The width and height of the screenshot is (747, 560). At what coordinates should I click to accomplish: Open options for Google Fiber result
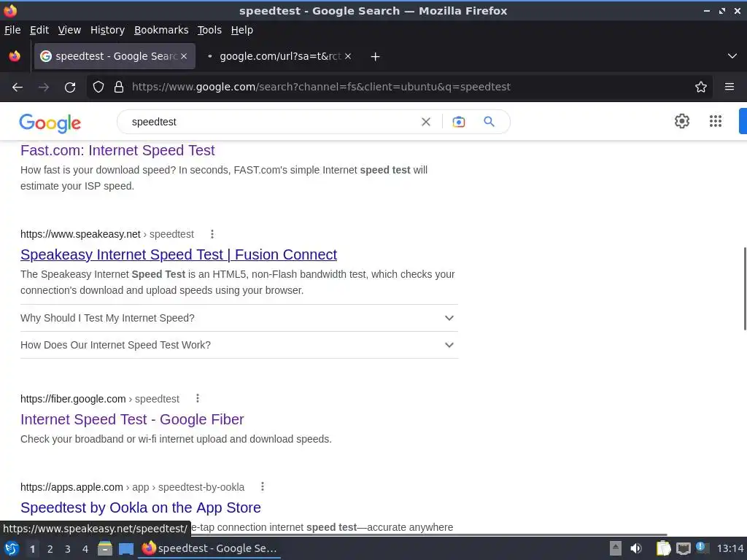tap(197, 399)
